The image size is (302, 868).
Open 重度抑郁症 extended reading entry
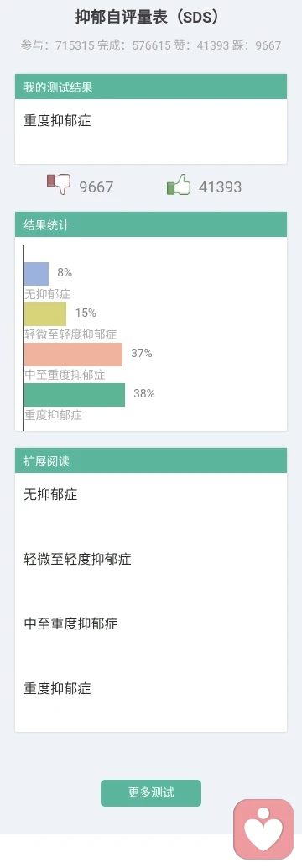57,689
